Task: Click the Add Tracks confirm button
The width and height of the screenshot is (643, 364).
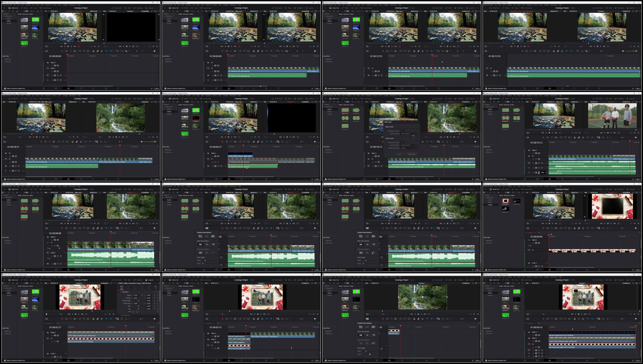Action: click(x=412, y=154)
